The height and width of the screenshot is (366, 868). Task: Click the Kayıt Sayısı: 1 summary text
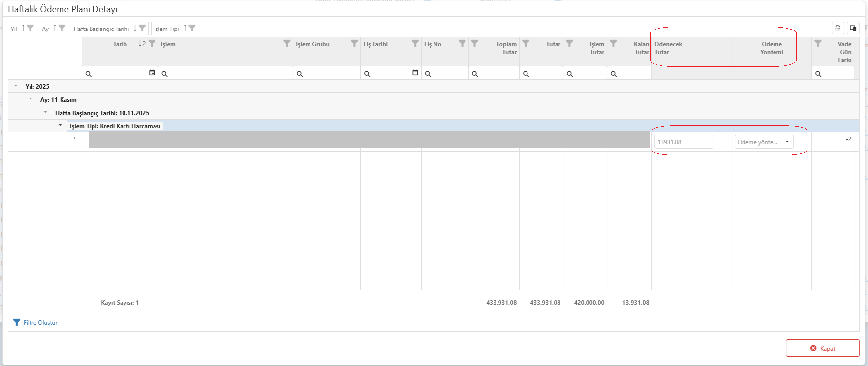[120, 303]
